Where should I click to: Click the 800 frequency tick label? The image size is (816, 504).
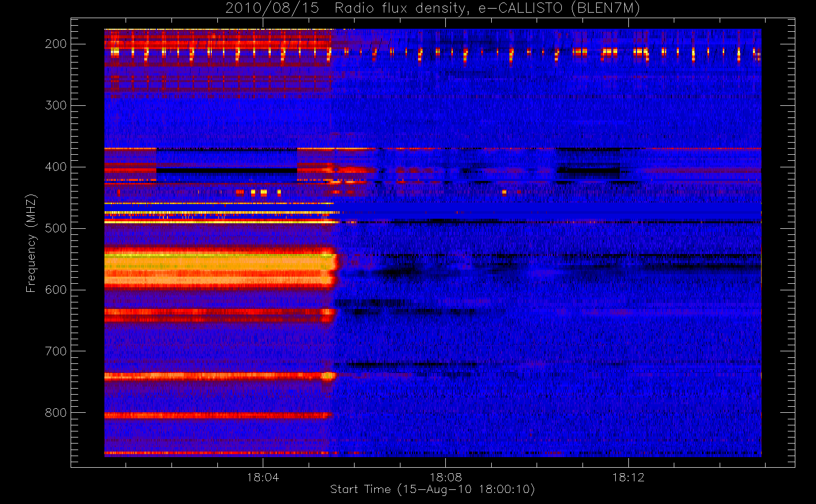(56, 413)
